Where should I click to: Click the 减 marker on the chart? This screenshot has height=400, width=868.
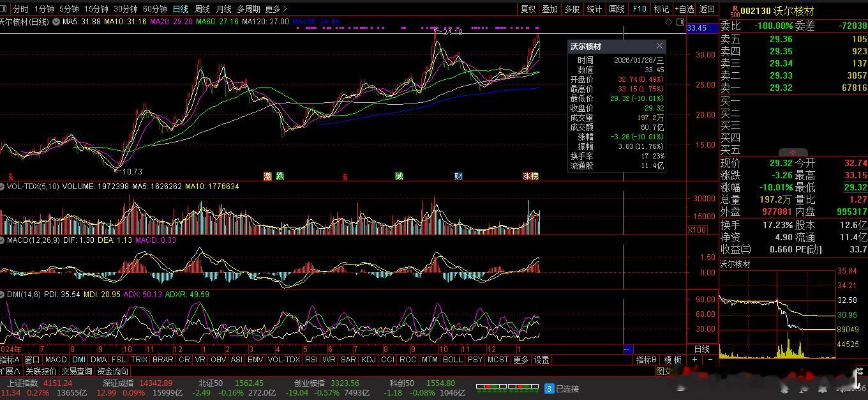(399, 176)
